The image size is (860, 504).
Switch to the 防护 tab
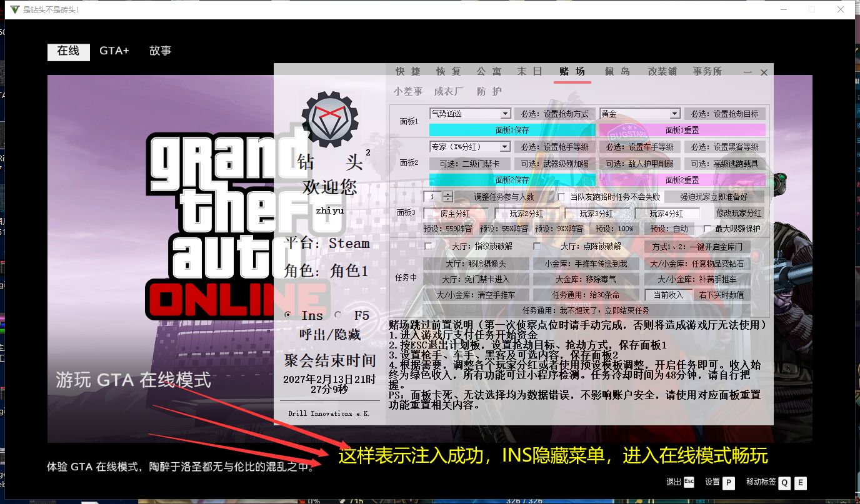pyautogui.click(x=489, y=91)
